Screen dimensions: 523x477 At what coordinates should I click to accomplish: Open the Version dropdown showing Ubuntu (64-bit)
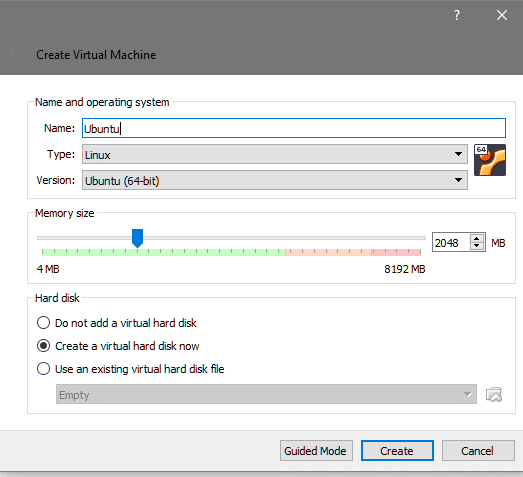coord(275,180)
